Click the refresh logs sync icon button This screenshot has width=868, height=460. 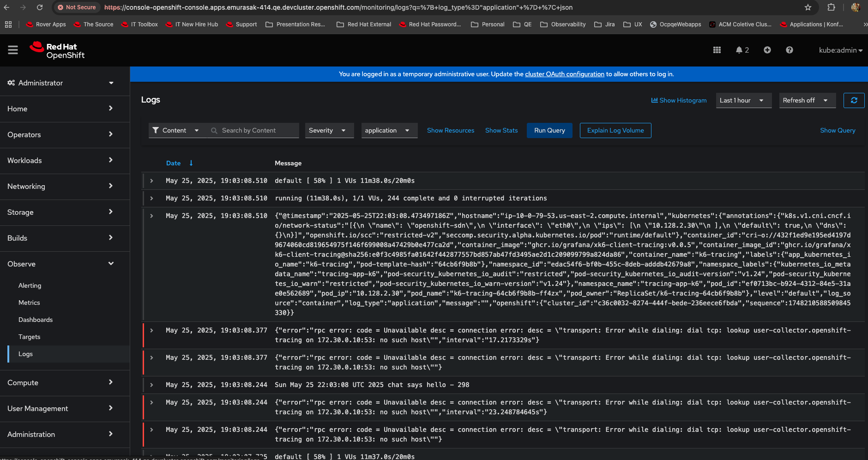tap(854, 100)
